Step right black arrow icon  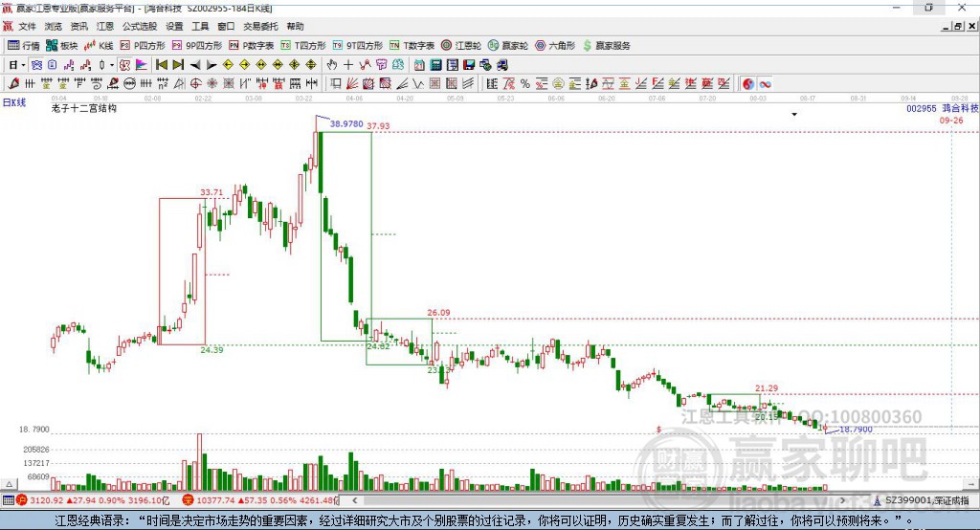pyautogui.click(x=212, y=65)
